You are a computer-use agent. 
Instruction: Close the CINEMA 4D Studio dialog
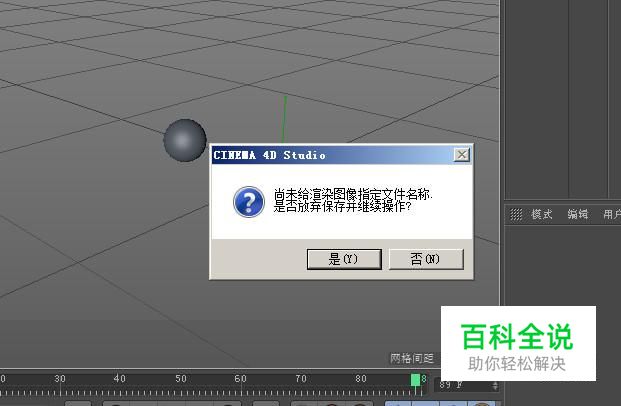[x=462, y=155]
